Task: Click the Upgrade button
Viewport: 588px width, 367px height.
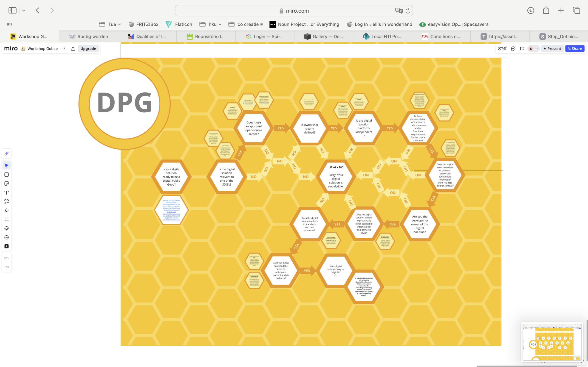Action: pos(88,49)
